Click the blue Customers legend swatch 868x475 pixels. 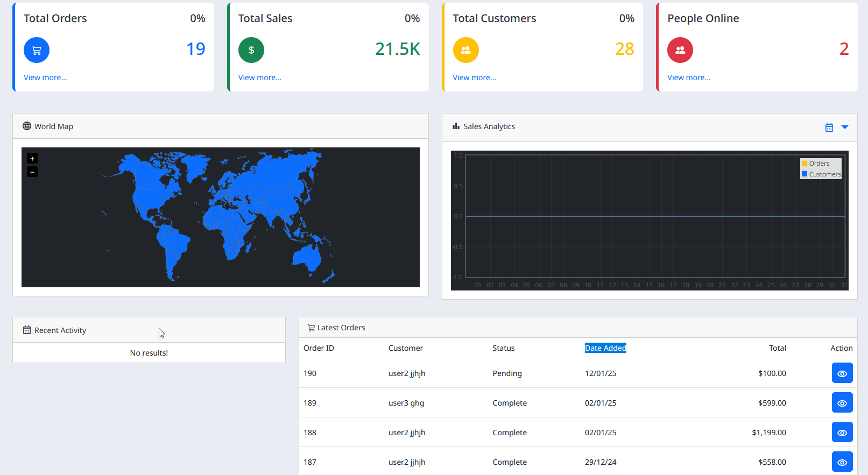[805, 174]
